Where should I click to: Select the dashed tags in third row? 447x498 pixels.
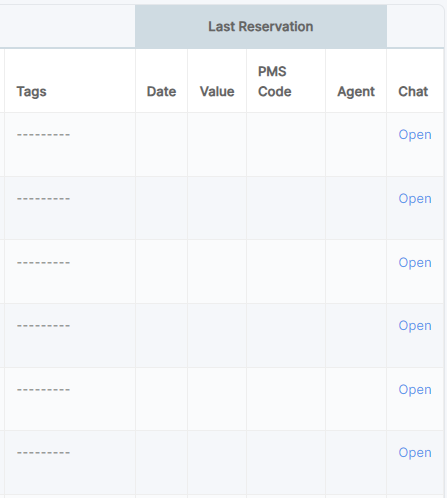[x=43, y=263]
